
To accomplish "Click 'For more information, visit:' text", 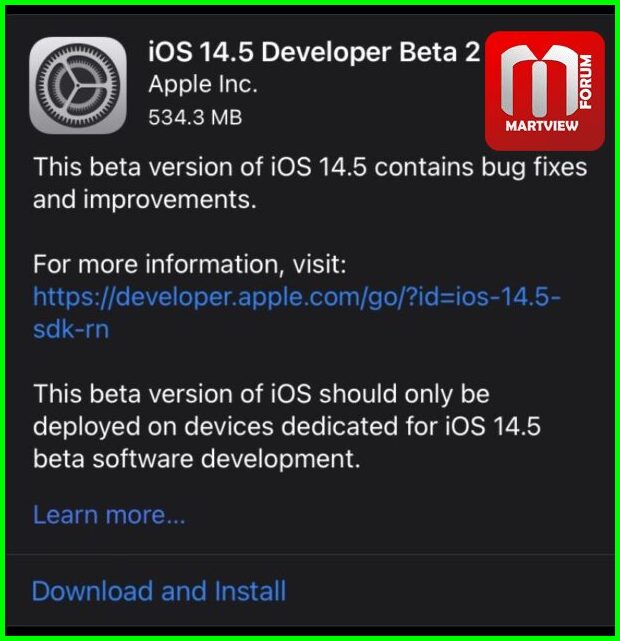I will click(x=190, y=264).
